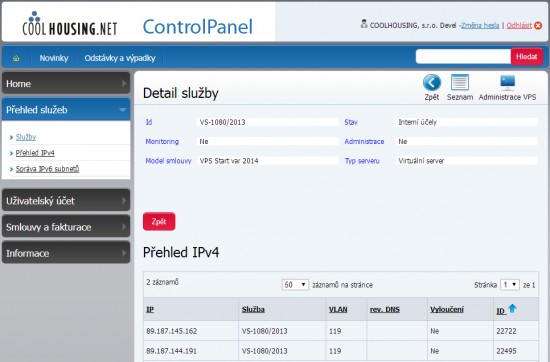This screenshot has width=550, height=362.
Task: Open the Stránka page number dropdown
Action: tap(510, 284)
